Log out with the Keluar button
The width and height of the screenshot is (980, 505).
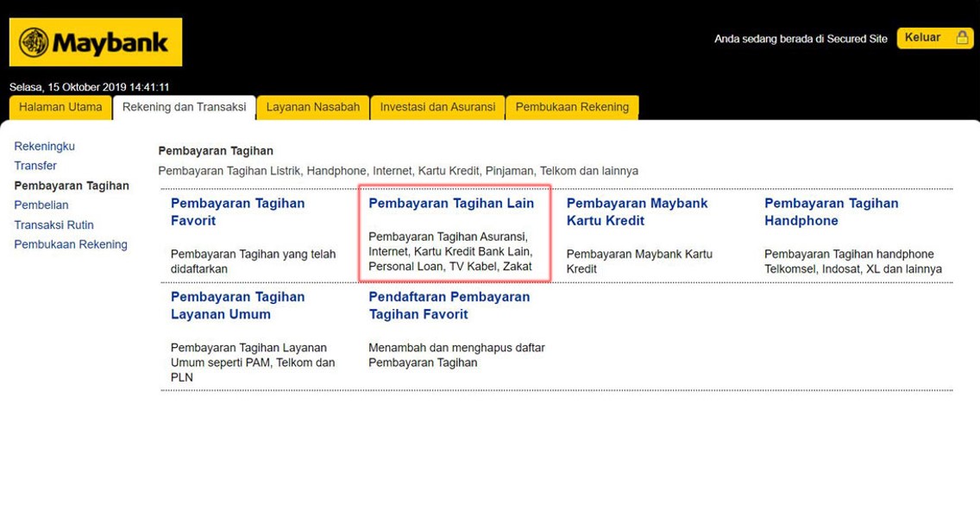click(x=935, y=38)
